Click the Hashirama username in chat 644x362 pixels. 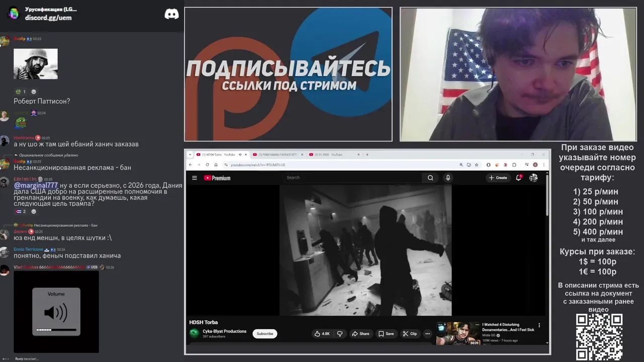pos(24,137)
